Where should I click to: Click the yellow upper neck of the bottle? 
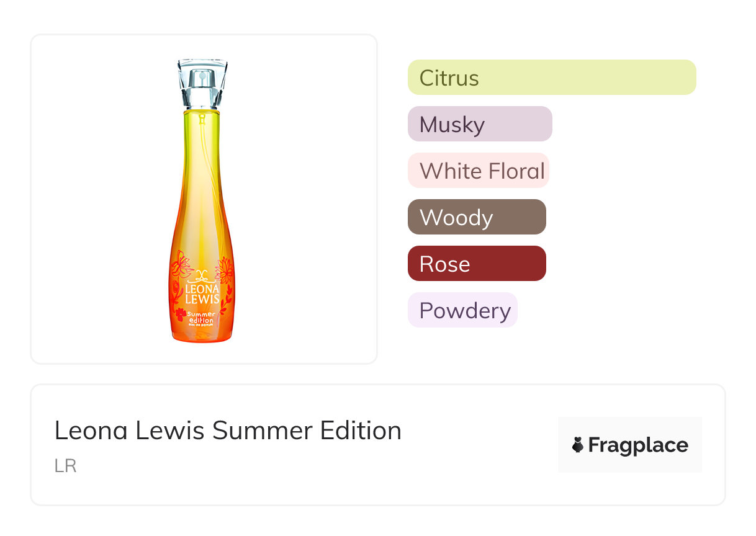[202, 130]
